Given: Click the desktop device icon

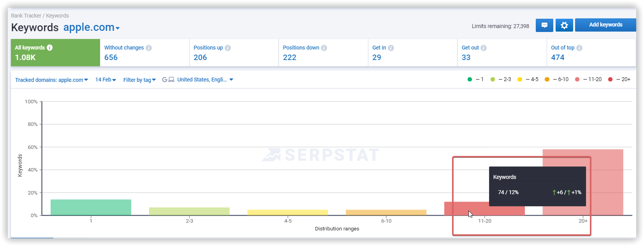Looking at the screenshot, I should pyautogui.click(x=171, y=80).
